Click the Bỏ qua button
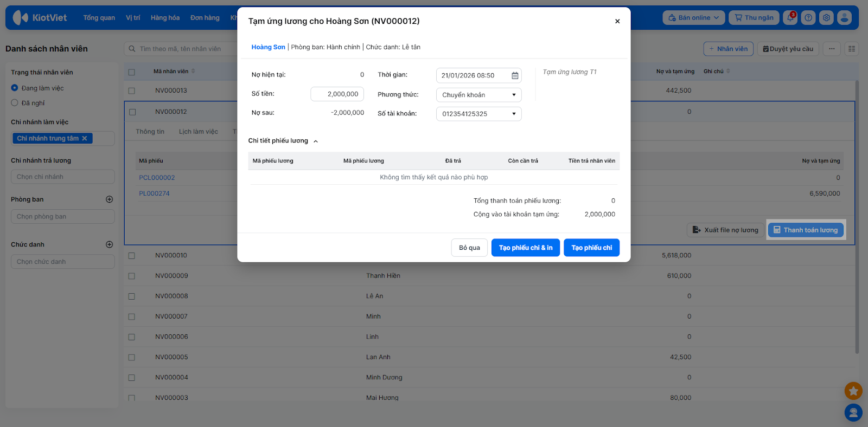 (x=469, y=248)
